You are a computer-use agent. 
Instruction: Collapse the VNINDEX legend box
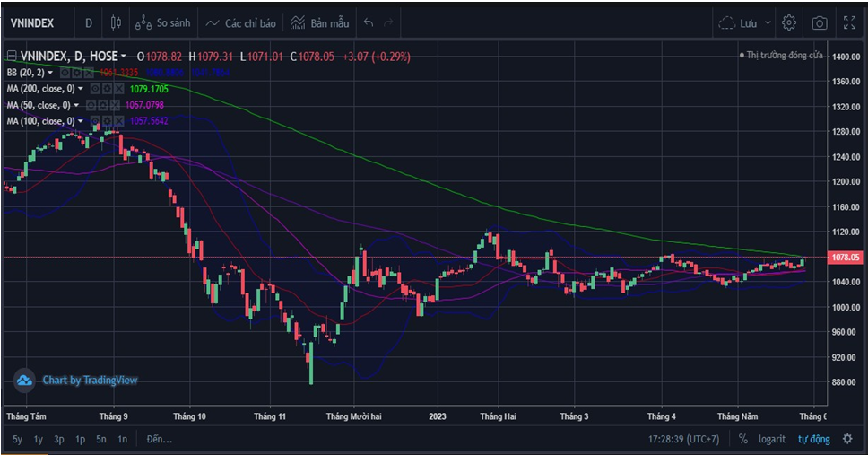[12, 57]
